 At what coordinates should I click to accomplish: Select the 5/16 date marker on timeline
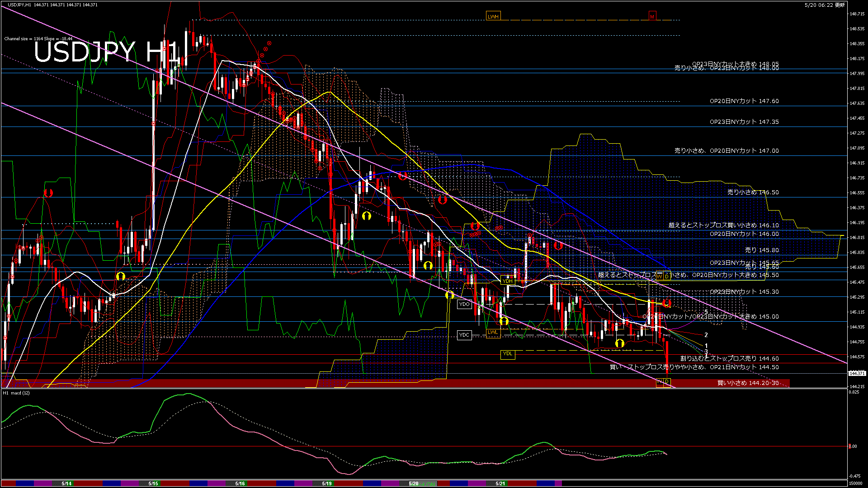[x=240, y=483]
